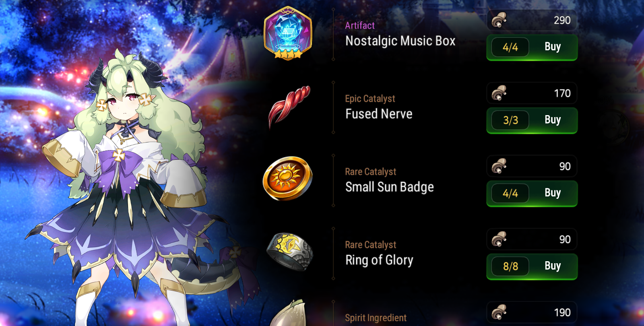
Task: Select the Ring of Glory item name
Action: 379,260
